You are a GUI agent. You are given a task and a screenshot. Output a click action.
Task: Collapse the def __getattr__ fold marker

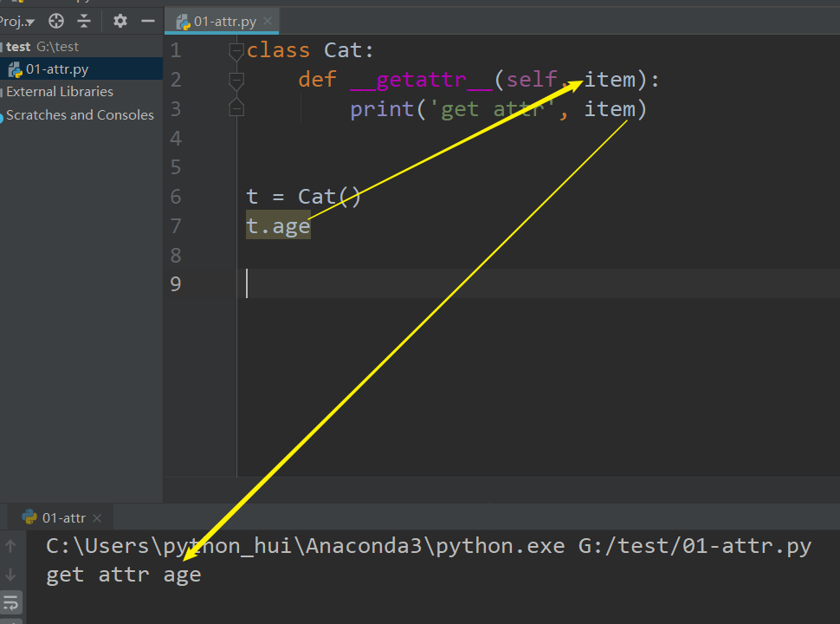click(x=236, y=80)
